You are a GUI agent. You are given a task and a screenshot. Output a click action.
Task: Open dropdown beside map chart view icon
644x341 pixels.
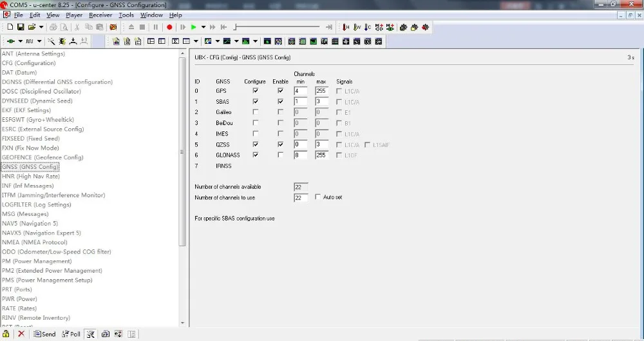[x=217, y=41]
